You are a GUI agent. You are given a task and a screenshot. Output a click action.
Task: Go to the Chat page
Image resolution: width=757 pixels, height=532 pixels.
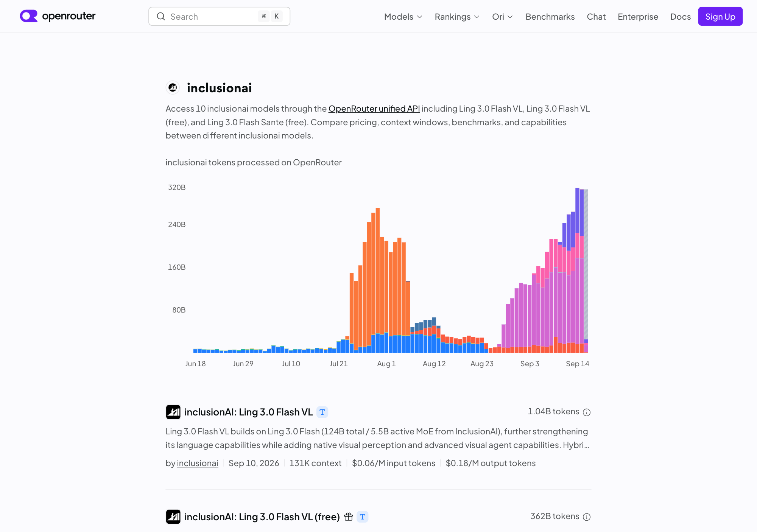tap(596, 17)
